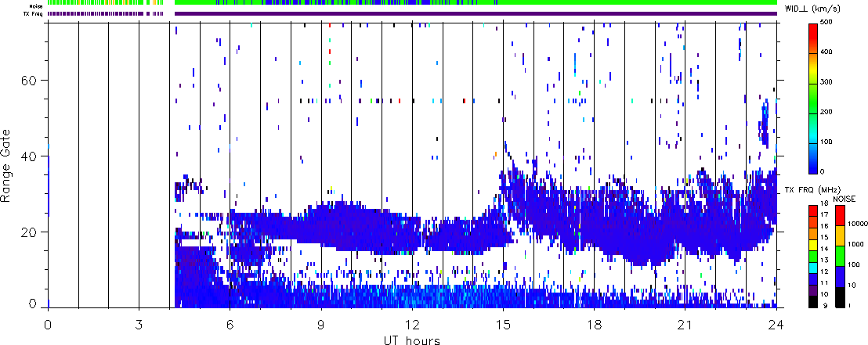This screenshot has width=868, height=345.
Task: Click the 'UT hours' x-axis title
Action: click(x=412, y=340)
